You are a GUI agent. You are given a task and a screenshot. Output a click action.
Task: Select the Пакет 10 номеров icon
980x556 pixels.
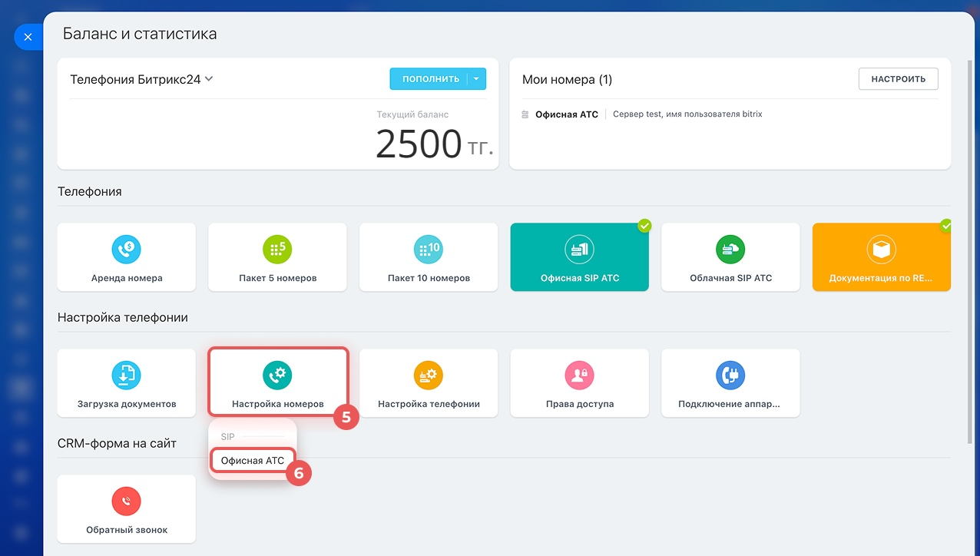tap(429, 250)
